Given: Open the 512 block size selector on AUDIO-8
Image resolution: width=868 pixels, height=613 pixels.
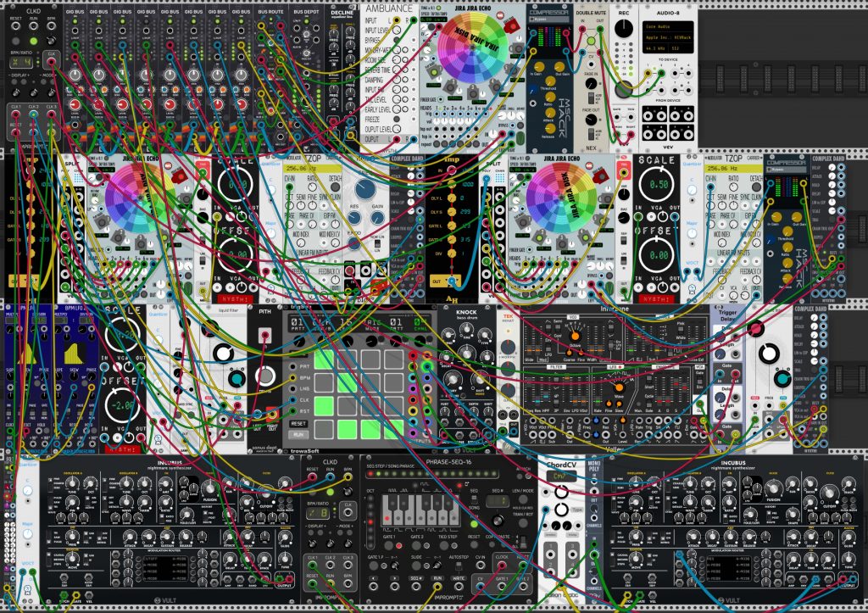Looking at the screenshot, I should (681, 48).
